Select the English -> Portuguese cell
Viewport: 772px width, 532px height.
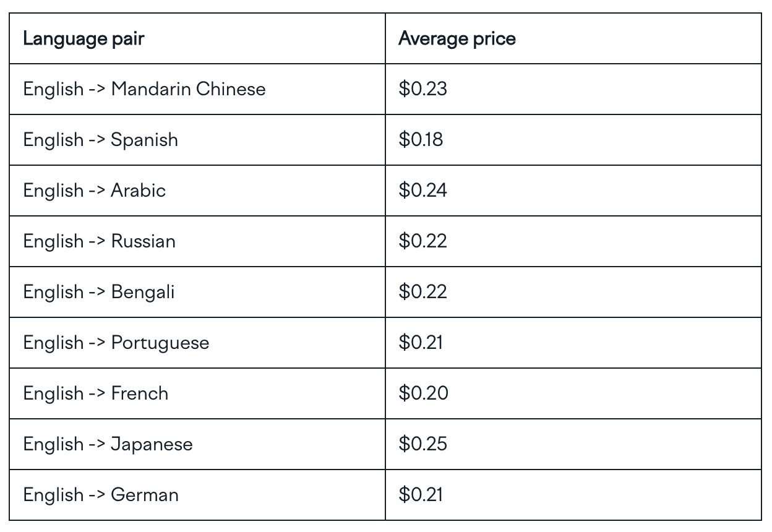click(116, 343)
